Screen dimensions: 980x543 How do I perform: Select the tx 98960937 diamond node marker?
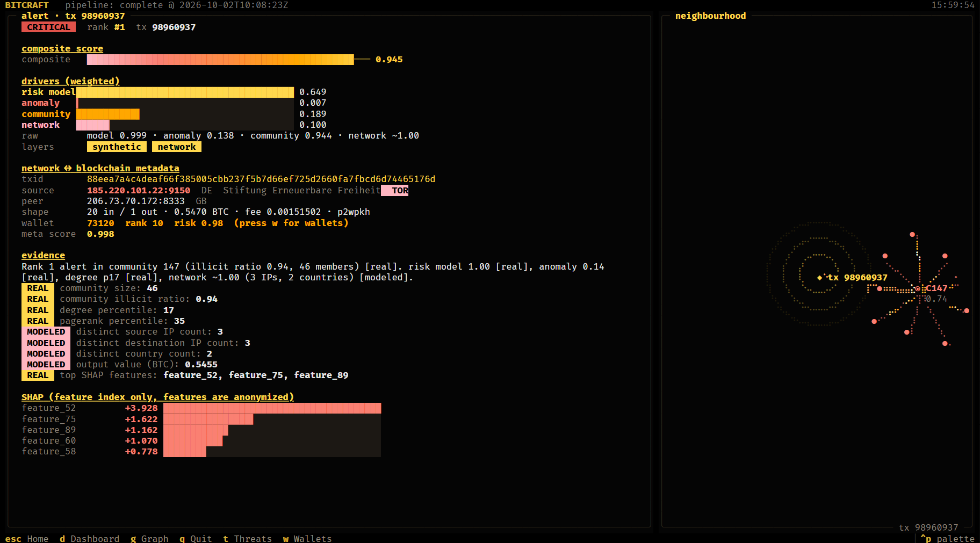(x=819, y=278)
